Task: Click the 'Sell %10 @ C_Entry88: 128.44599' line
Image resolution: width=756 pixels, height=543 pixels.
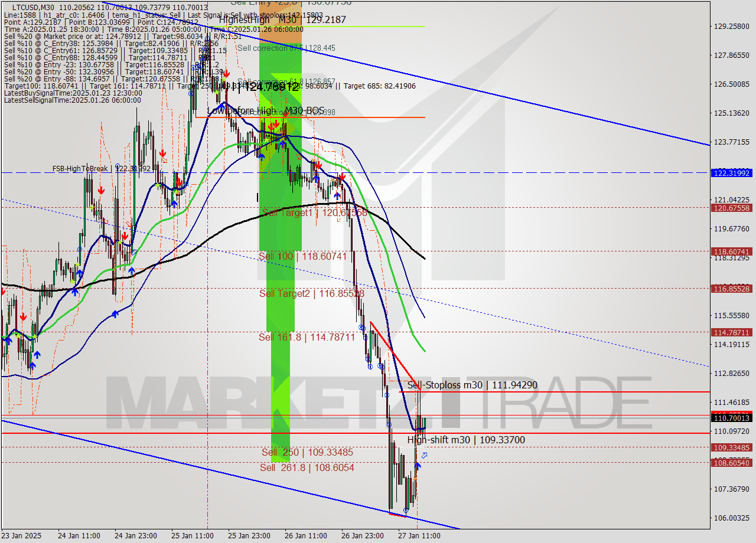Action: [109, 58]
